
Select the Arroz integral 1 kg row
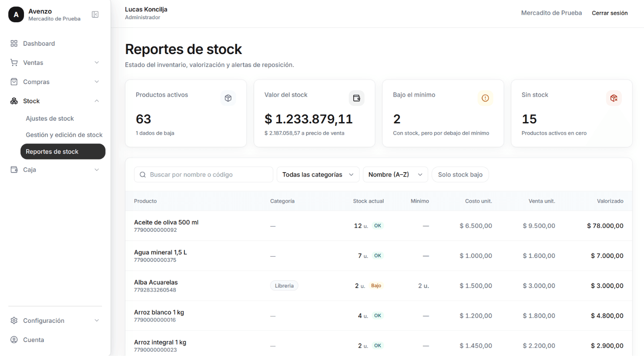(379, 343)
